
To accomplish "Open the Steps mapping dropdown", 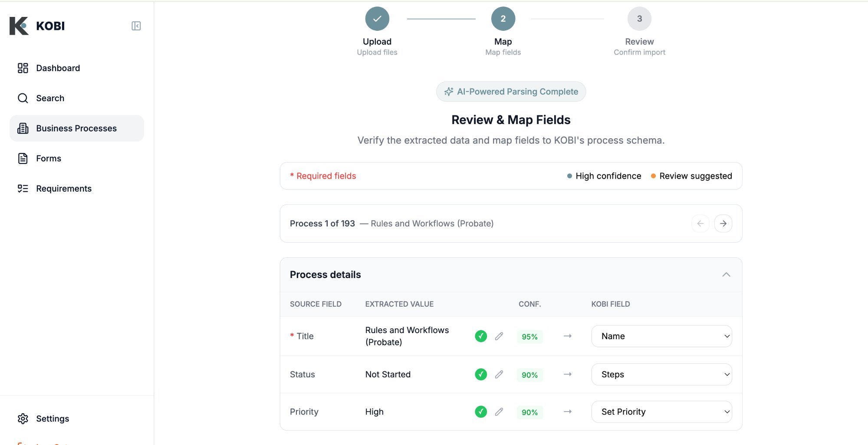I will click(x=661, y=374).
